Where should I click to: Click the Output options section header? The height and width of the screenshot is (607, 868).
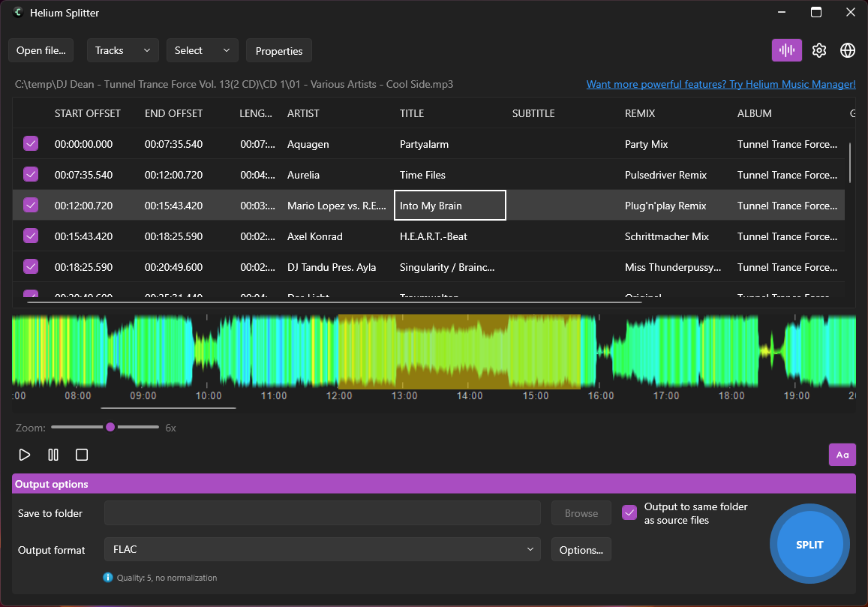coord(434,483)
